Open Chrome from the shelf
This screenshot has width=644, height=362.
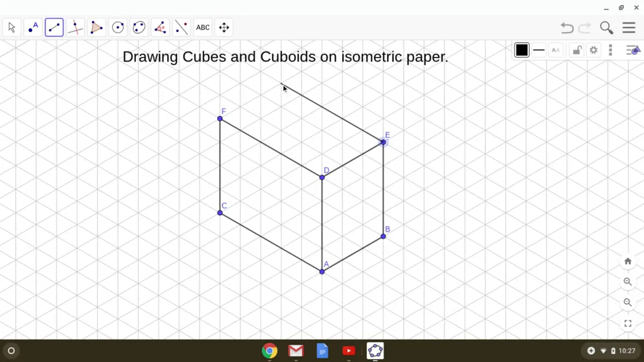point(270,351)
